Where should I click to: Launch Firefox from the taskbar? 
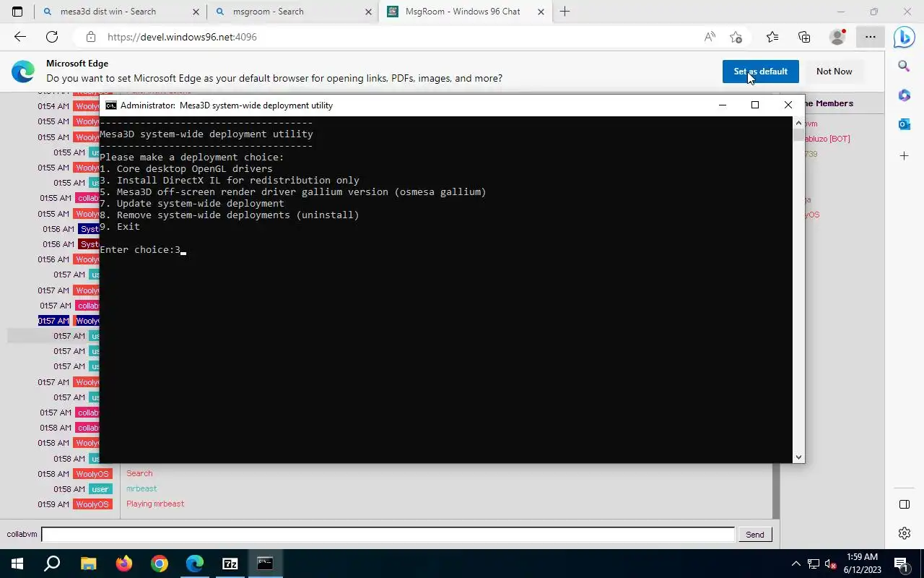click(x=123, y=564)
